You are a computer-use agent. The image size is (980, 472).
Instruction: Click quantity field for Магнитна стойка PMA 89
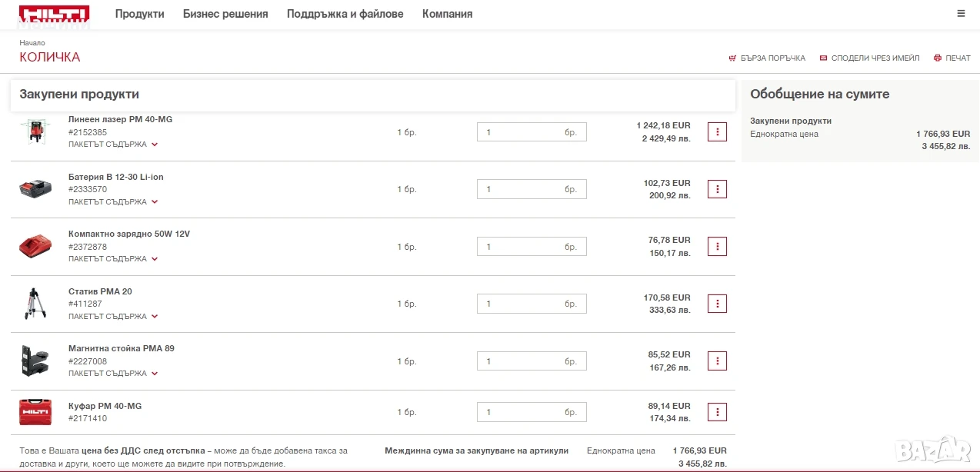532,361
